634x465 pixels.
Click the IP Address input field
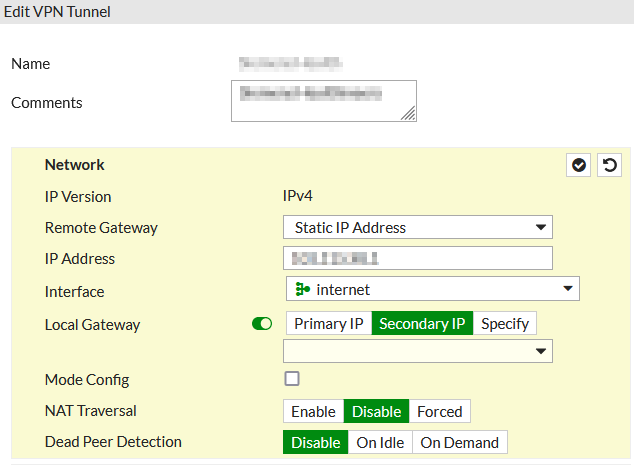pos(417,258)
